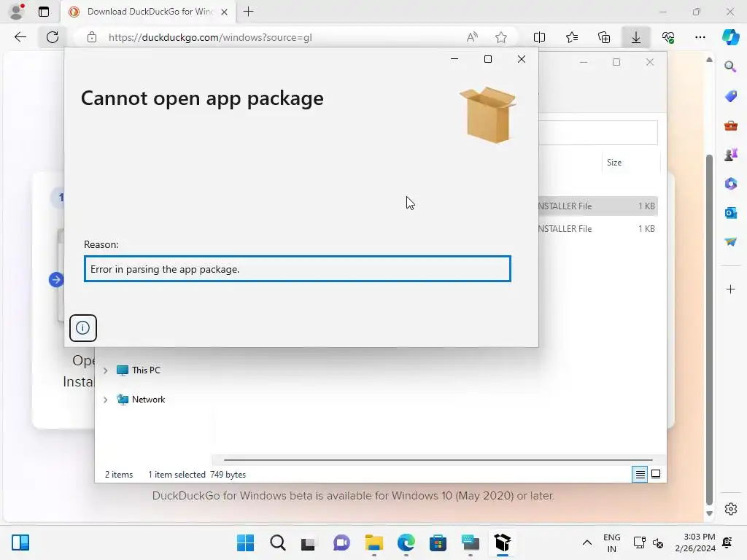
Task: Open Shopping tag in Edge sidebar
Action: (x=730, y=96)
